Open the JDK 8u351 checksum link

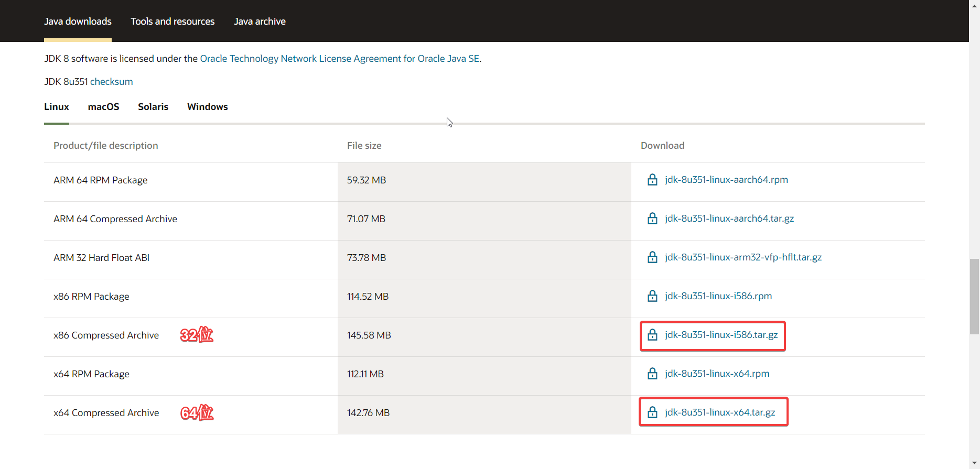[x=112, y=82]
